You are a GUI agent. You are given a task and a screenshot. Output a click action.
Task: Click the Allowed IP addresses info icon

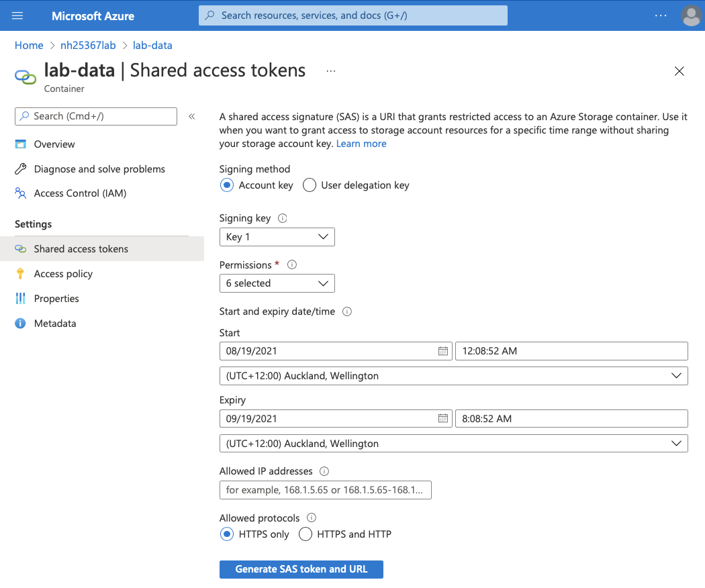(324, 471)
